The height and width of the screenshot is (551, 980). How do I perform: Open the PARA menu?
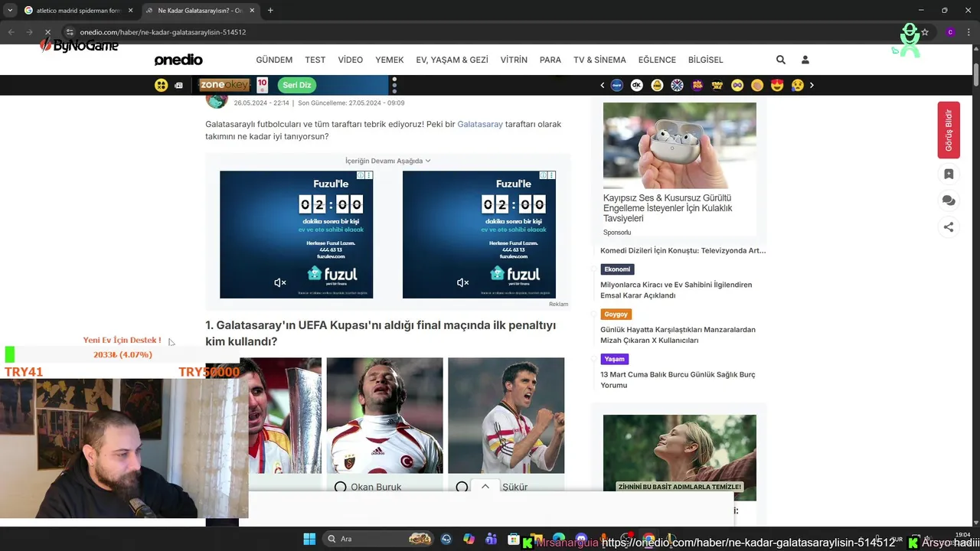pyautogui.click(x=550, y=60)
